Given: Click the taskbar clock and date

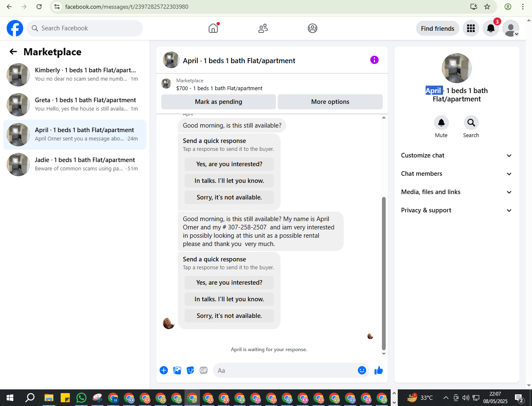Looking at the screenshot, I should click(x=495, y=398).
